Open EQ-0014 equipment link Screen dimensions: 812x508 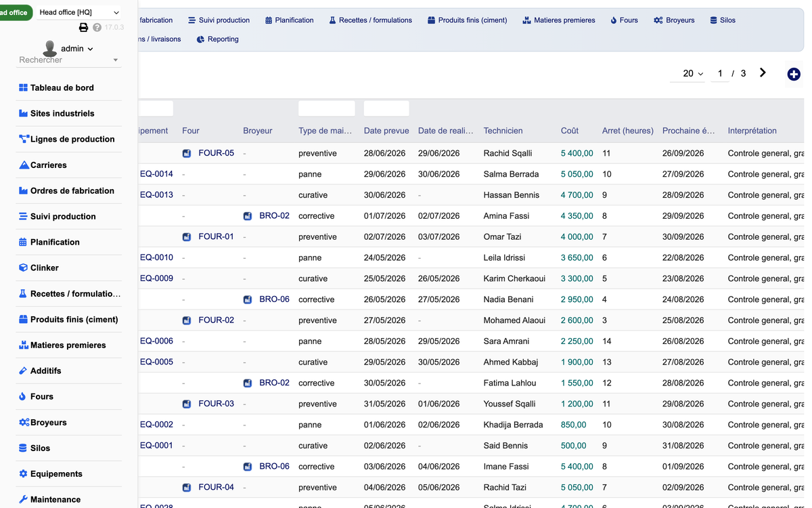point(156,174)
